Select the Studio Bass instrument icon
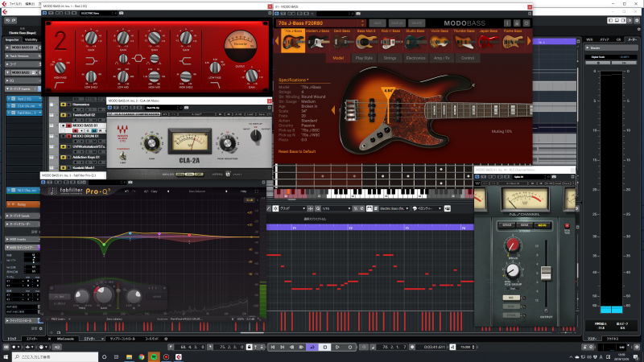This screenshot has width=644, height=362. tap(415, 39)
